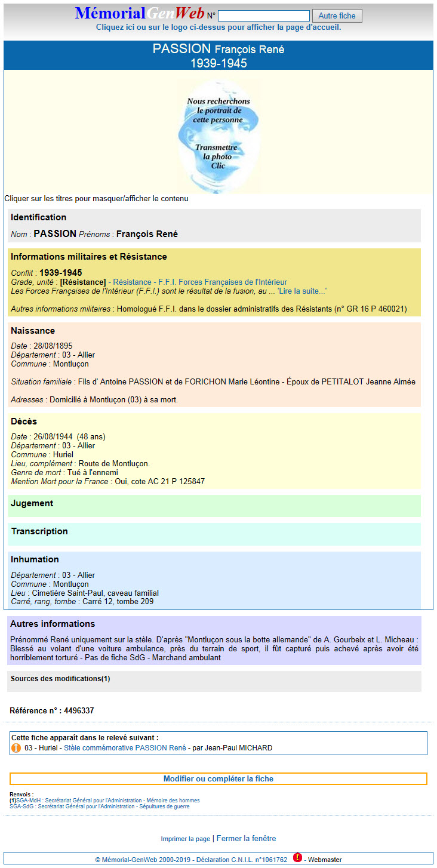This screenshot has height=868, width=437.
Task: Click the 'Carré 12, tombe 209' text
Action: tap(118, 602)
